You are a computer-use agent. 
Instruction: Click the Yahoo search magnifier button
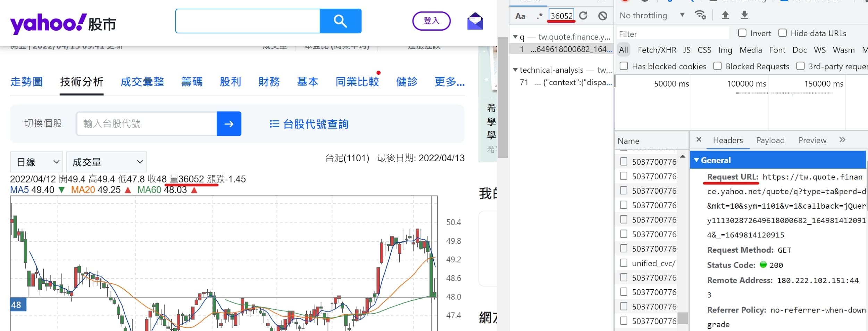(340, 21)
